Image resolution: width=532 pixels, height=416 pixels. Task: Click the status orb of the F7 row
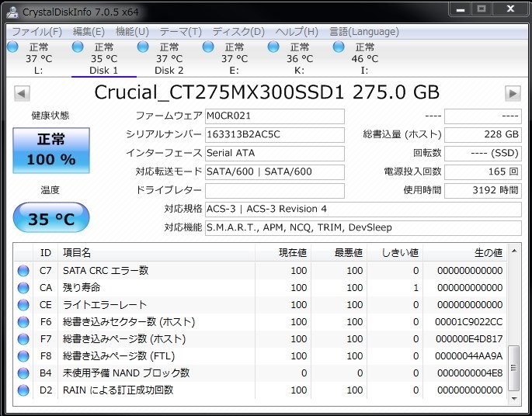tap(23, 339)
